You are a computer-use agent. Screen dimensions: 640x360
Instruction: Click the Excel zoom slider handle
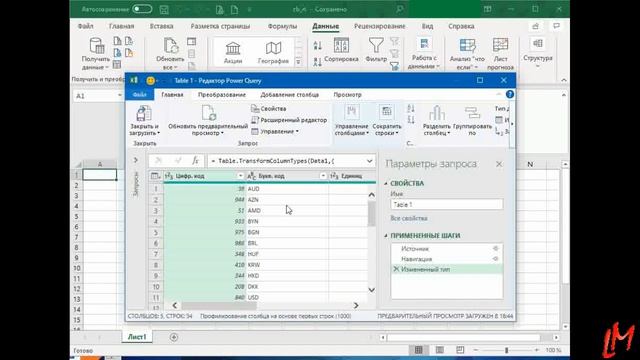pos(507,350)
